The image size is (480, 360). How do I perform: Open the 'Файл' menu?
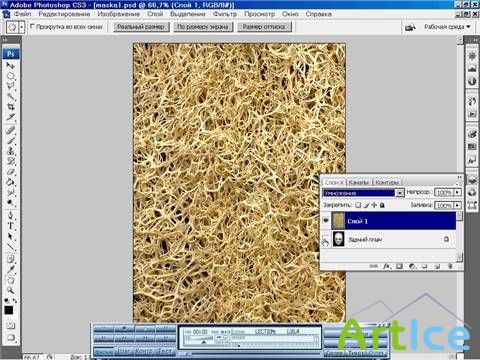point(23,14)
